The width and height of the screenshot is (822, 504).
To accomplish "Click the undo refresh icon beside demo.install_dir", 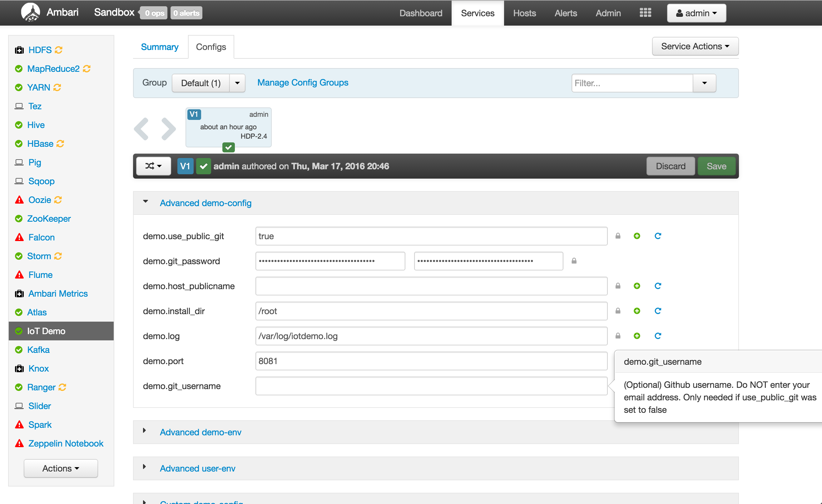I will [x=657, y=311].
